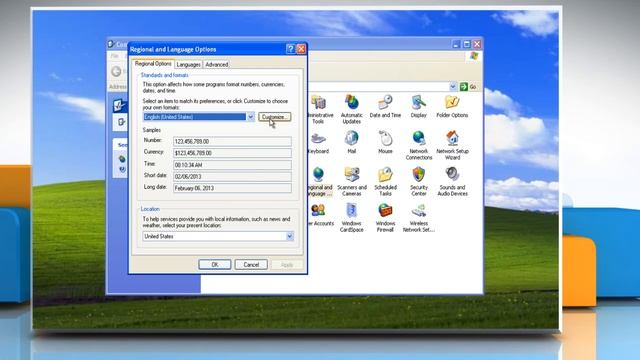Open Mail icon in Control Panel
This screenshot has height=360, width=640.
tap(351, 139)
